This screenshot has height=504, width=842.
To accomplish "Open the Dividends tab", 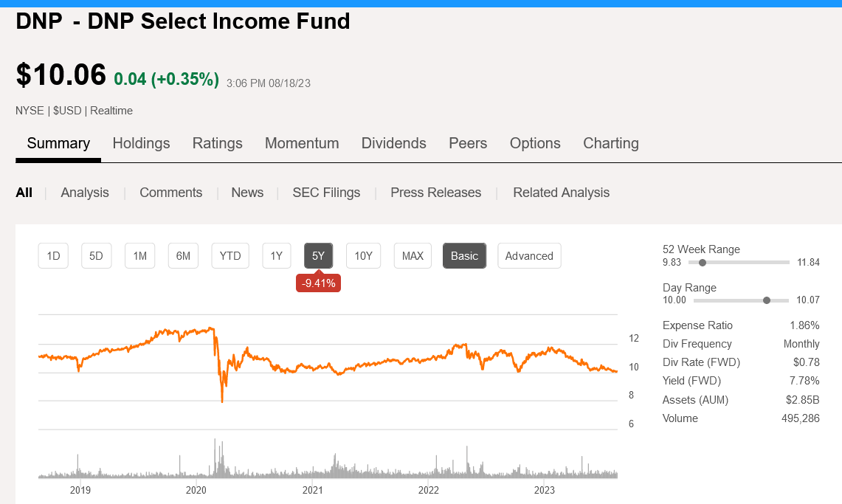I will (x=393, y=143).
